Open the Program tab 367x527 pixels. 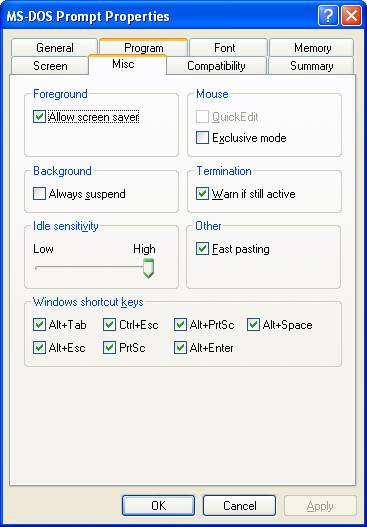pyautogui.click(x=144, y=47)
